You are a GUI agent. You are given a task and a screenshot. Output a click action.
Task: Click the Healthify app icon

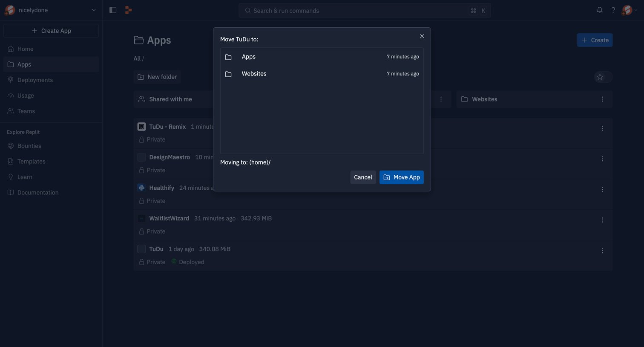click(141, 188)
